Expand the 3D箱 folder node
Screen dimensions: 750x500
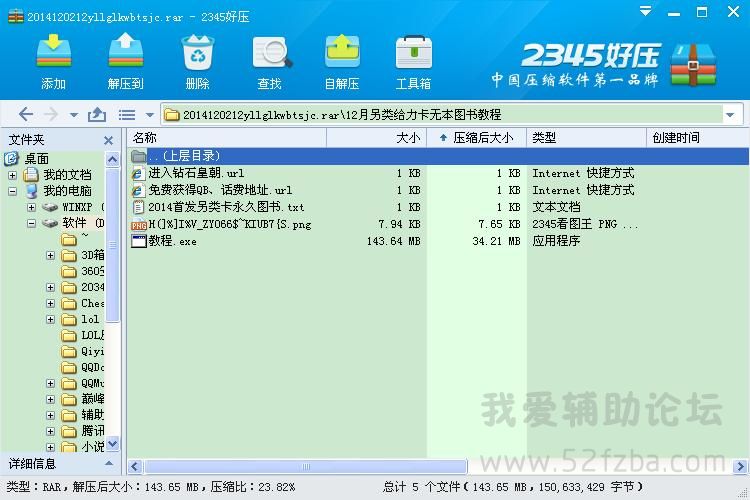(x=51, y=256)
